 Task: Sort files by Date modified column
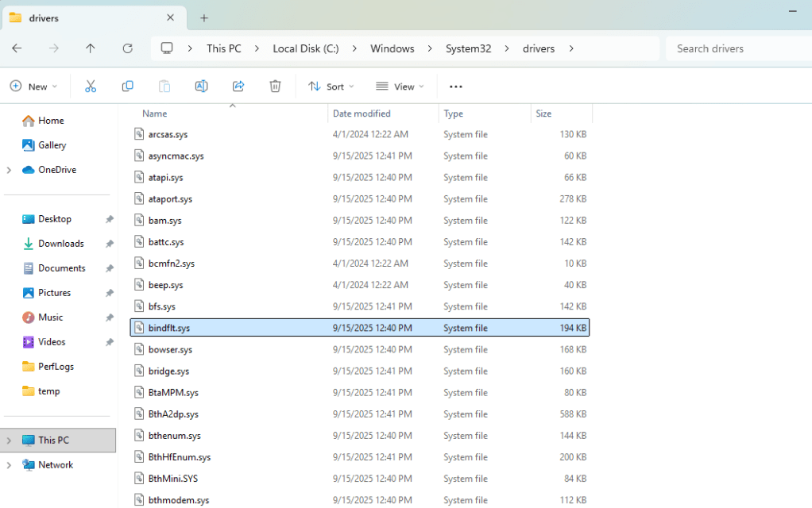[x=362, y=114]
